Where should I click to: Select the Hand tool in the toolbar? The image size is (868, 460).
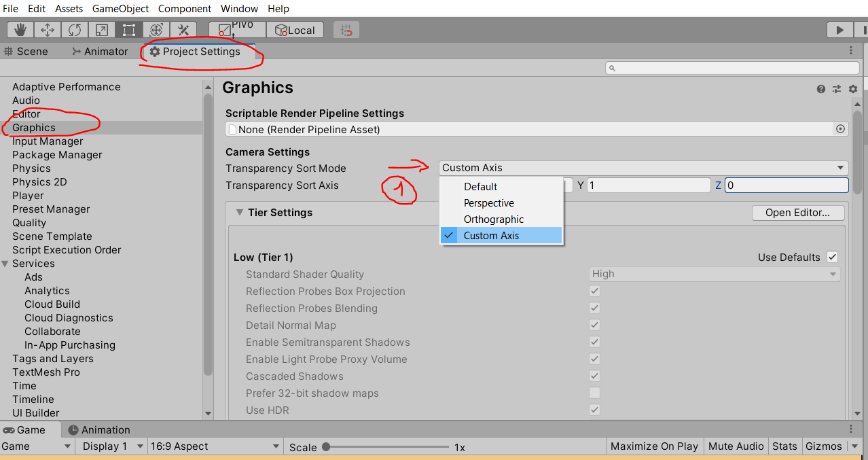[x=19, y=29]
